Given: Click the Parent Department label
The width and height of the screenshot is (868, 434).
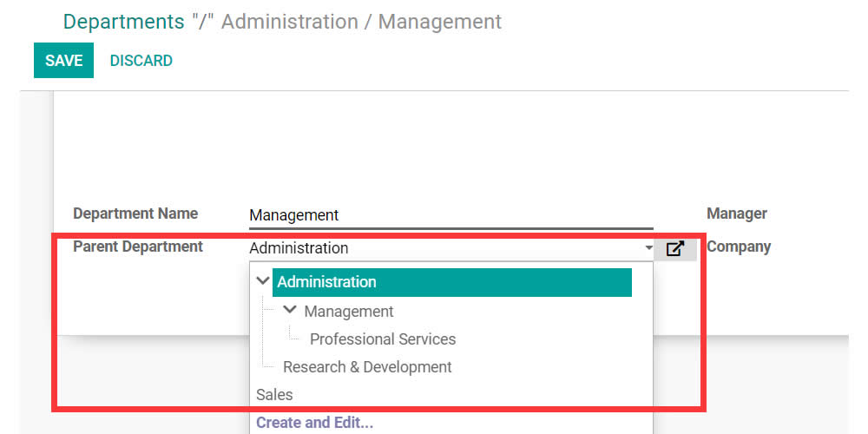Looking at the screenshot, I should 138,247.
